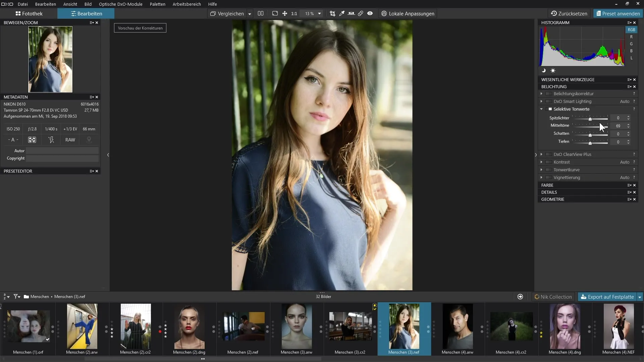Open the Hilfe menu
This screenshot has width=644, height=362.
click(x=213, y=4)
